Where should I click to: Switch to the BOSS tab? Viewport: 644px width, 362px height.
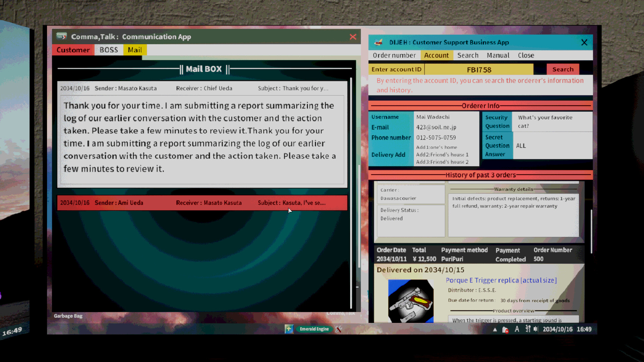pyautogui.click(x=109, y=50)
